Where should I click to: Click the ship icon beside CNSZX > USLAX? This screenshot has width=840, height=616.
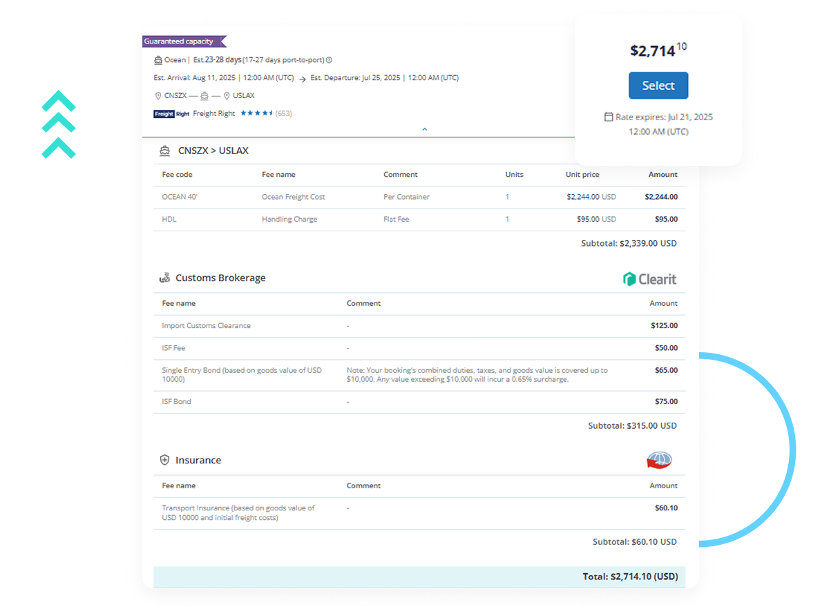[164, 151]
